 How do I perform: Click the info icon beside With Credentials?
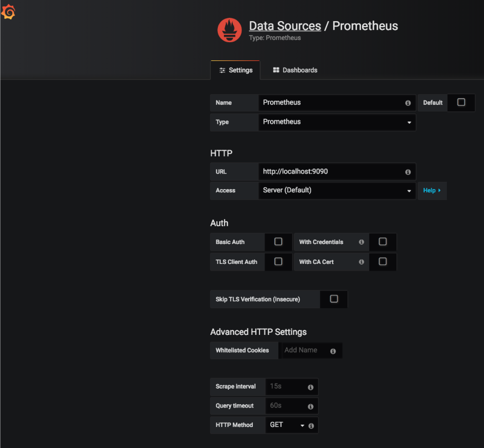click(361, 242)
